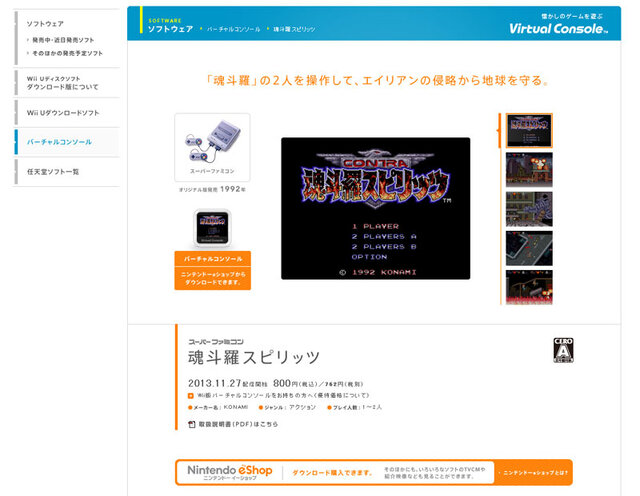Click orange バーチャルコンソール button
The height and width of the screenshot is (496, 640).
click(213, 259)
